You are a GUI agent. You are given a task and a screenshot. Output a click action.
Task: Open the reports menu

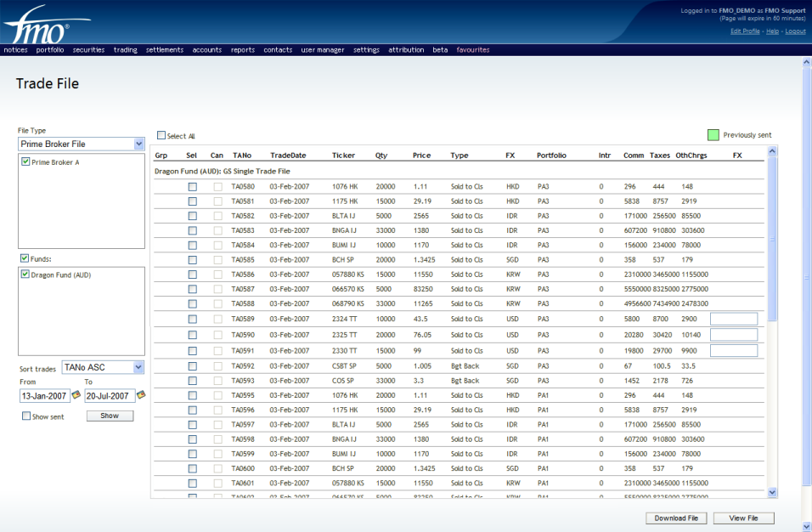pyautogui.click(x=243, y=50)
